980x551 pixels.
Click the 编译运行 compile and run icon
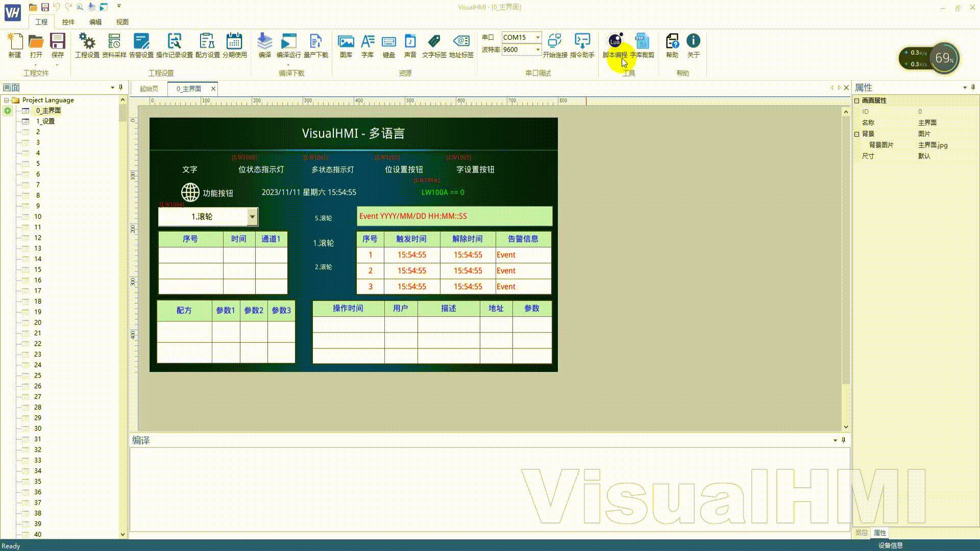288,45
